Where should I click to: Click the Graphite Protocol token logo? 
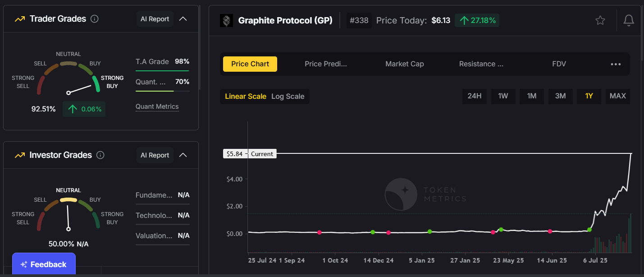(226, 20)
